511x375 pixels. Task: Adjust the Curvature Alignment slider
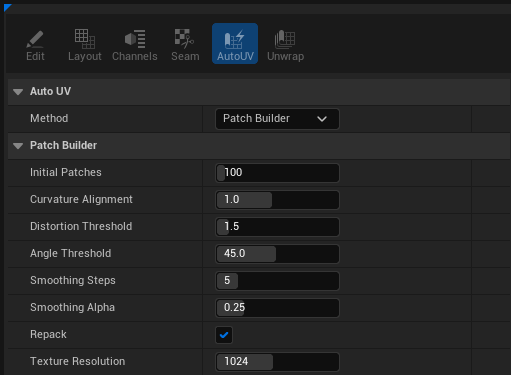tap(277, 200)
